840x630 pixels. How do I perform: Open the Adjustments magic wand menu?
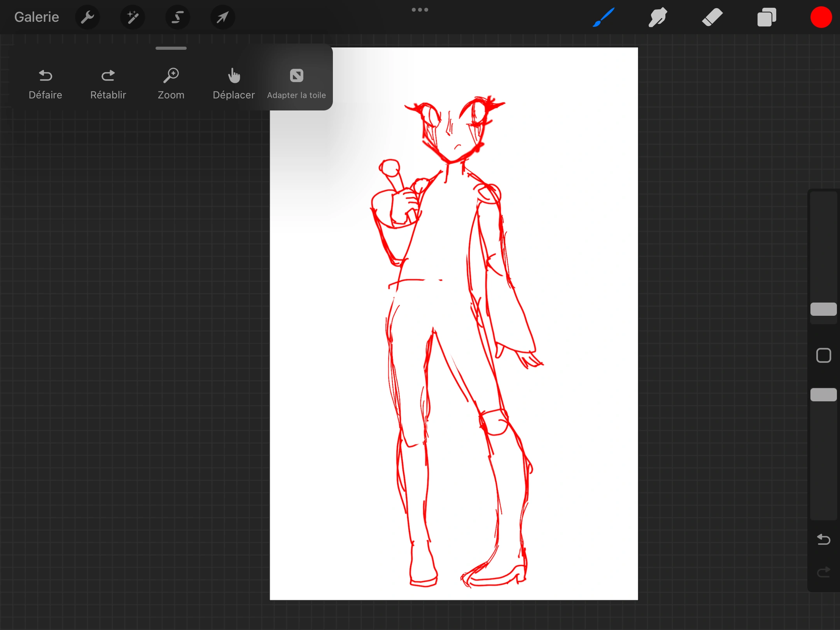coord(133,17)
